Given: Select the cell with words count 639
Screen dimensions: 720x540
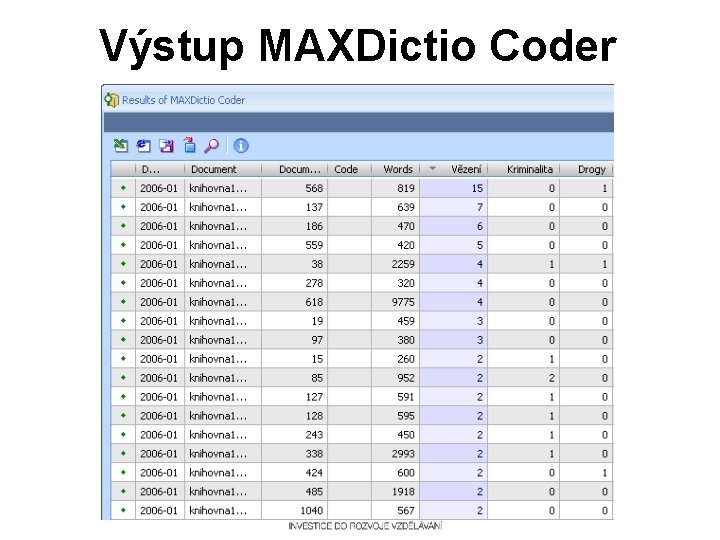Looking at the screenshot, I should pos(395,207).
